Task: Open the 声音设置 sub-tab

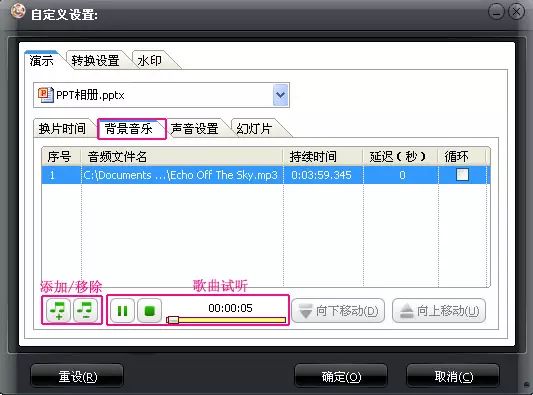Action: click(x=194, y=128)
